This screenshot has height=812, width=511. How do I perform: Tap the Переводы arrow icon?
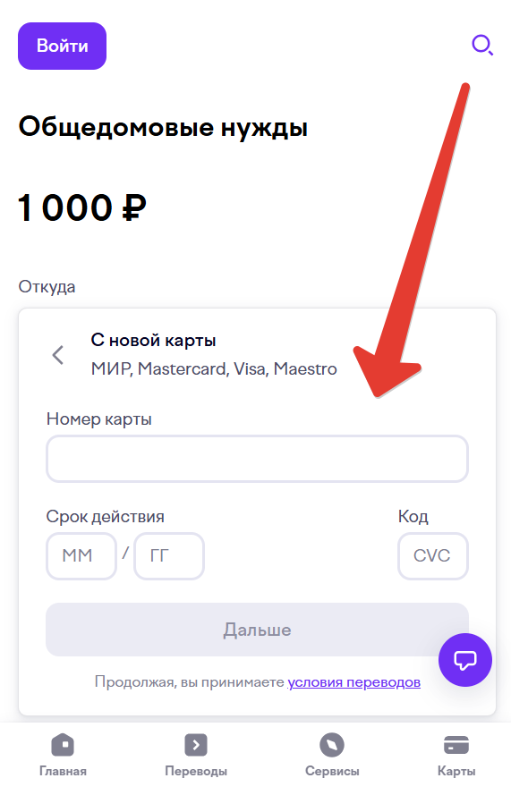tap(196, 745)
